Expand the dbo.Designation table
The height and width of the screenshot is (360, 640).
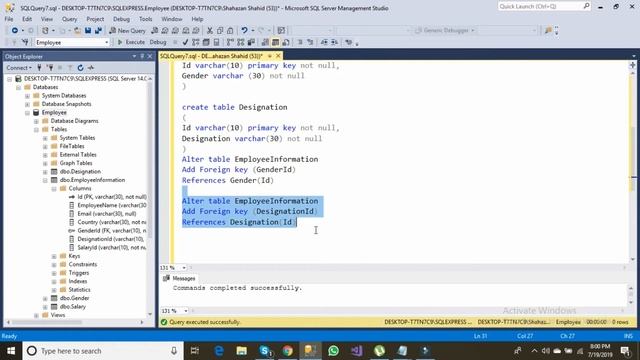pyautogui.click(x=45, y=172)
